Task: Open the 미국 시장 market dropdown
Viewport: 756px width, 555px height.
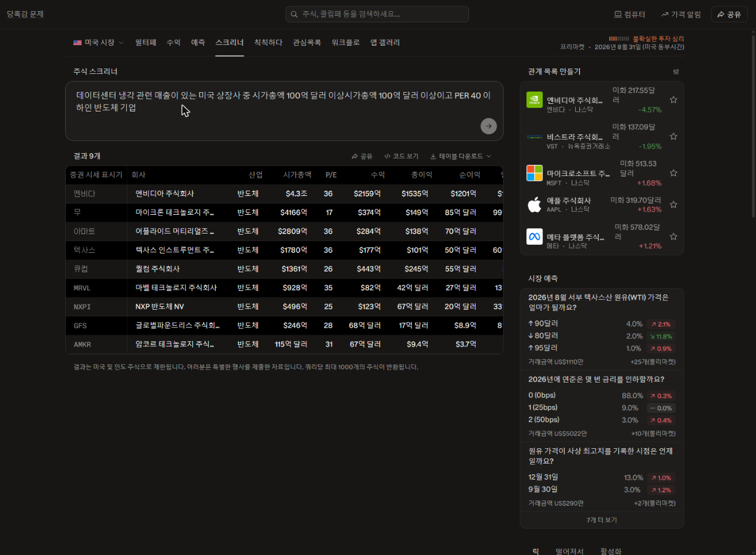Action: tap(99, 43)
